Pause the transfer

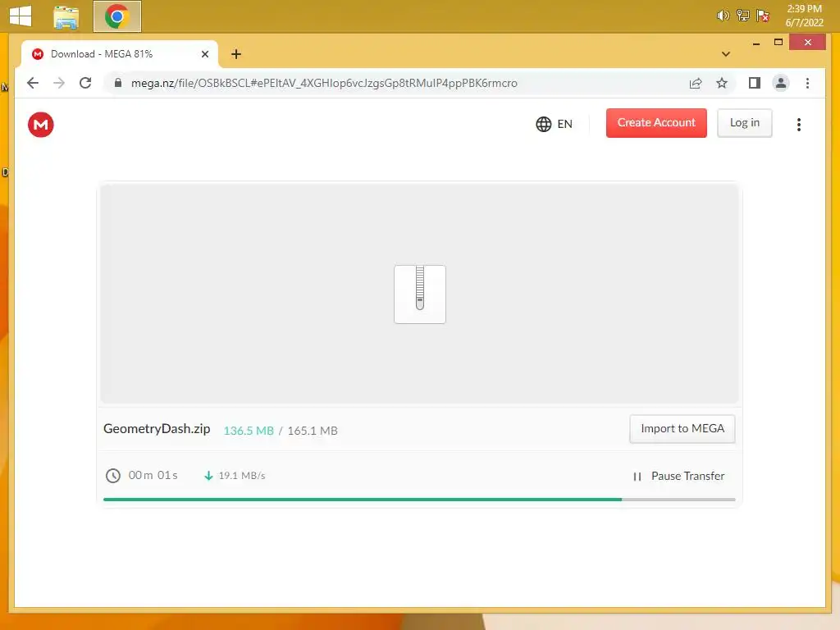tap(678, 477)
